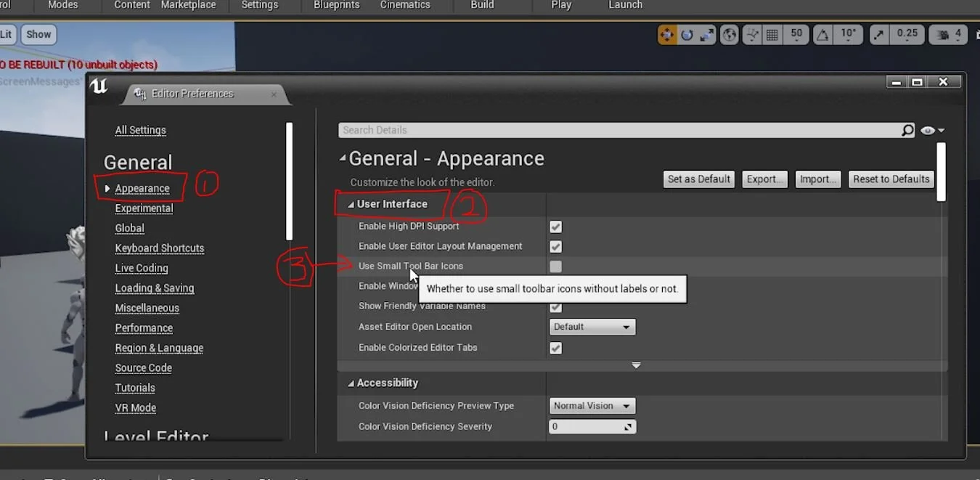Viewport: 980px width, 480px height.
Task: Increase Color Vision Deficiency Severity with stepper
Action: click(630, 424)
